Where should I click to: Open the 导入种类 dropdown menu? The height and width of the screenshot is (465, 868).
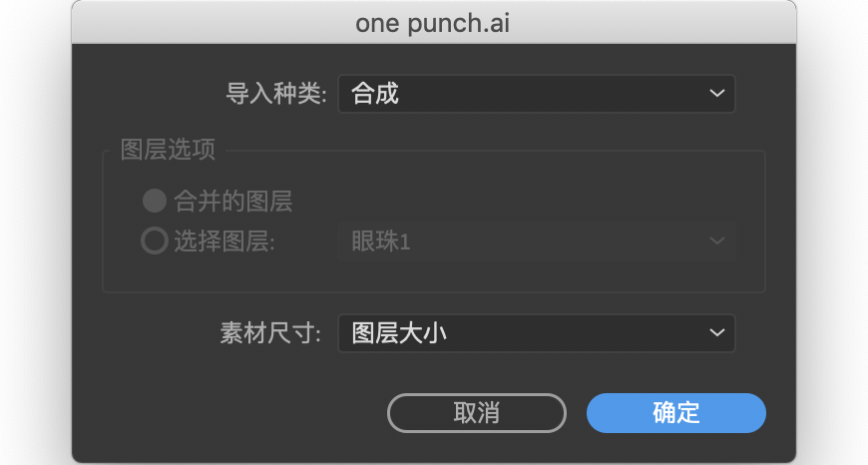point(536,94)
